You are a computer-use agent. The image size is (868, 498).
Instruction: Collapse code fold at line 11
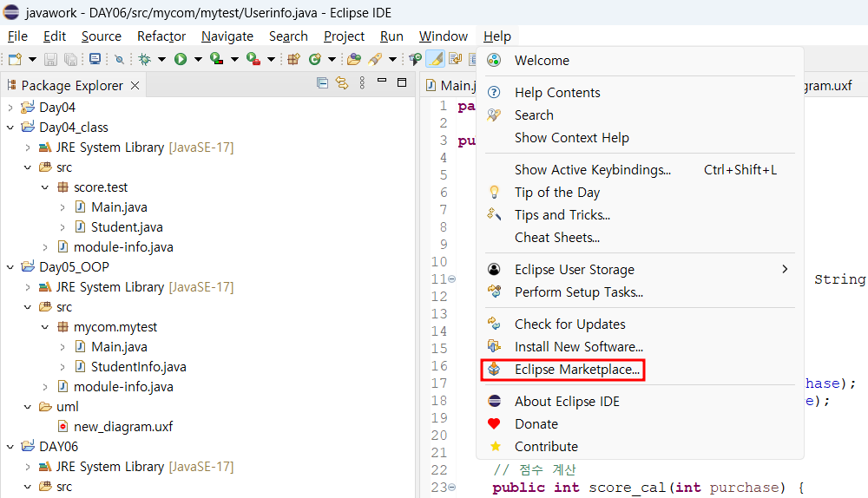[x=451, y=278]
